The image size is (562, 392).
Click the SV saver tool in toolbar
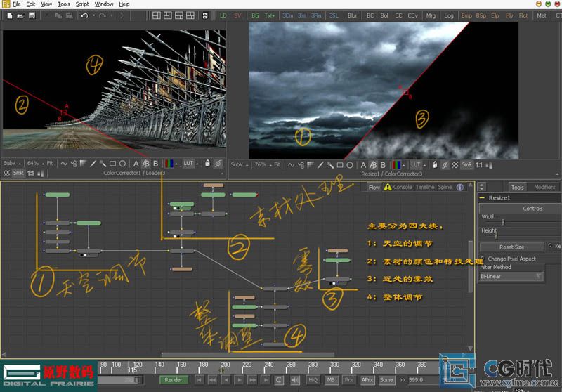(237, 15)
